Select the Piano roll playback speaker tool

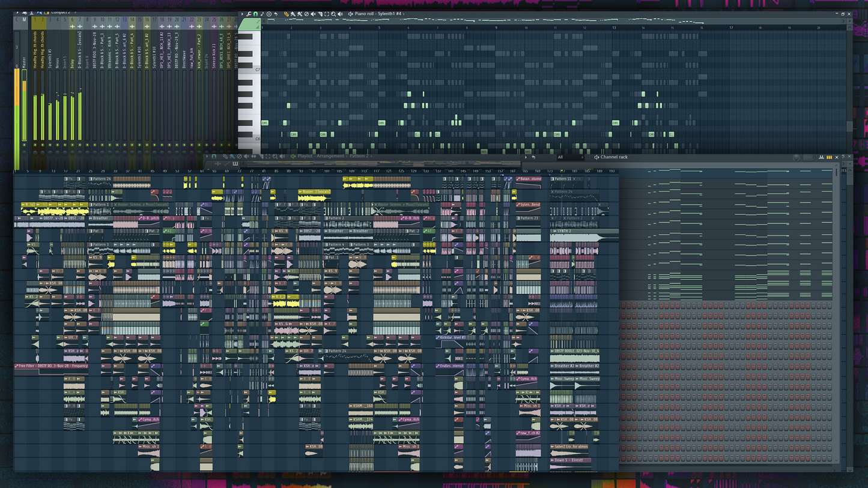(x=340, y=14)
